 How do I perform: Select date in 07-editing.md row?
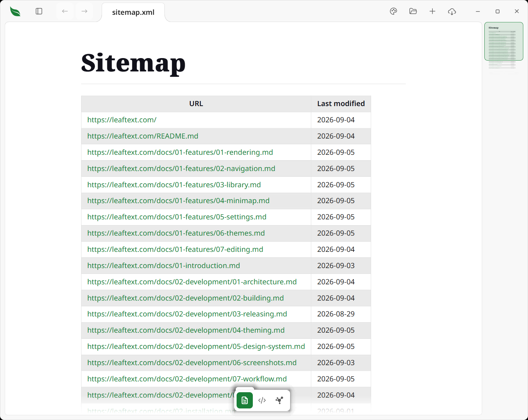(336, 249)
